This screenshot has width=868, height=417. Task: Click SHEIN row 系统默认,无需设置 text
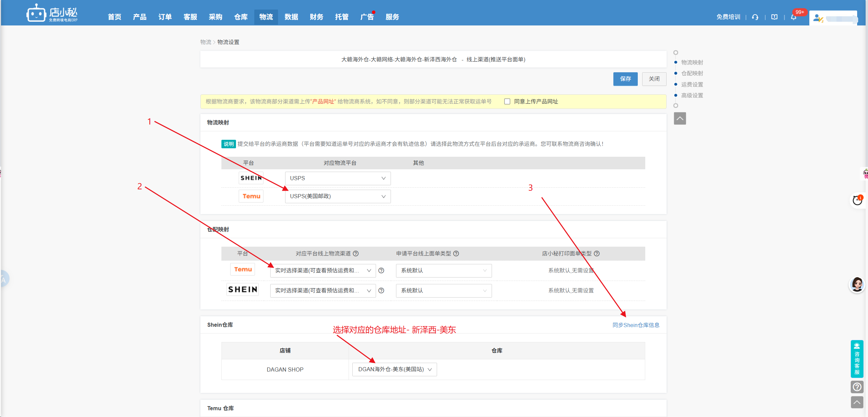[x=571, y=290]
